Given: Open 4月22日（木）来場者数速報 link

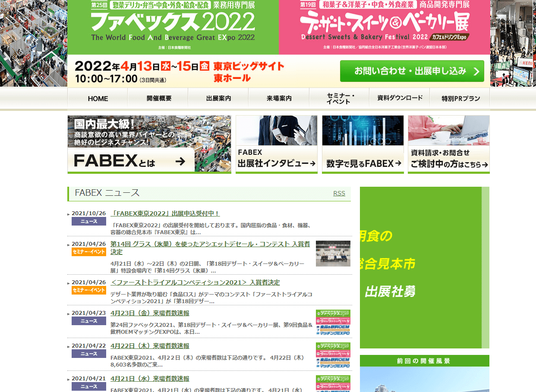Looking at the screenshot, I should [150, 346].
